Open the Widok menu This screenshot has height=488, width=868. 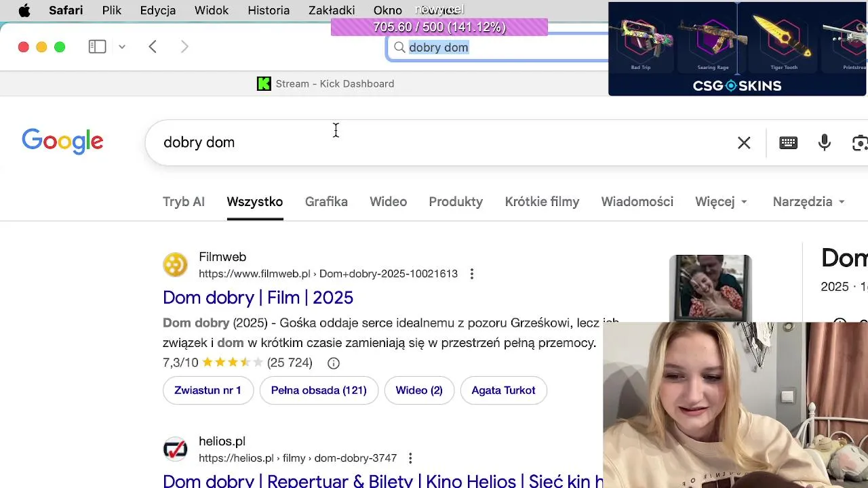click(x=212, y=10)
